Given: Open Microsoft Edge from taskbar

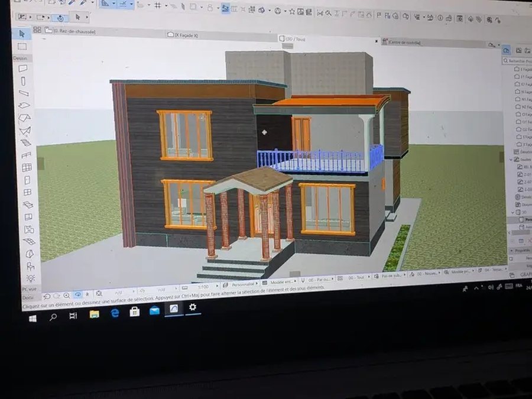Looking at the screenshot, I should pos(115,313).
